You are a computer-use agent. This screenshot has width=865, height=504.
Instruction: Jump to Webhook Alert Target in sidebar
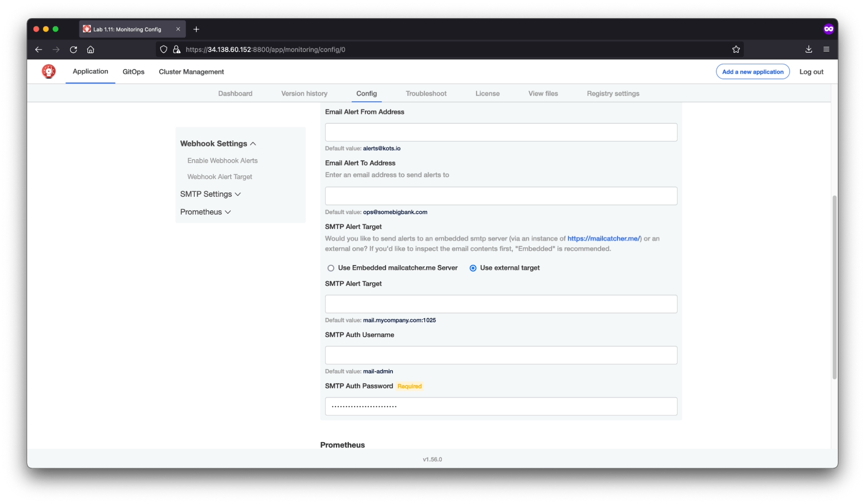coord(219,177)
